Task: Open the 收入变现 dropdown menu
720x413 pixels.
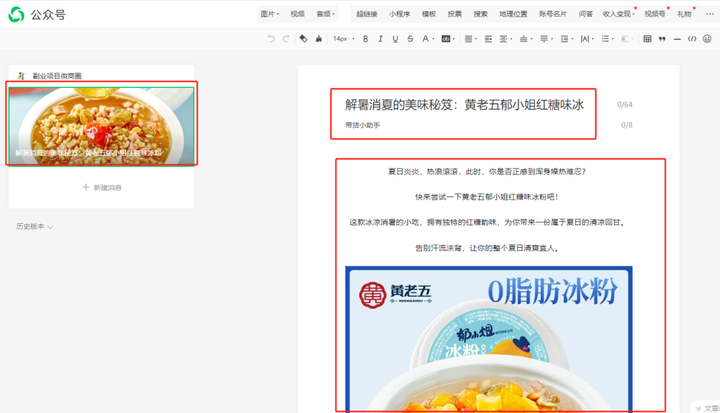Action: (x=619, y=14)
